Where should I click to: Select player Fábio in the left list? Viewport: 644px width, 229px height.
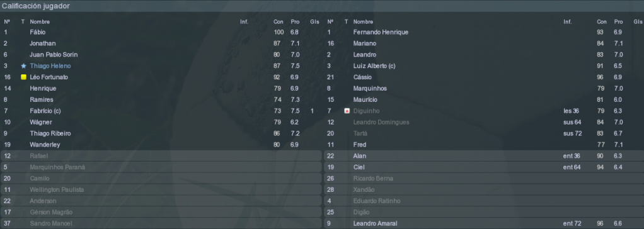[x=37, y=32]
